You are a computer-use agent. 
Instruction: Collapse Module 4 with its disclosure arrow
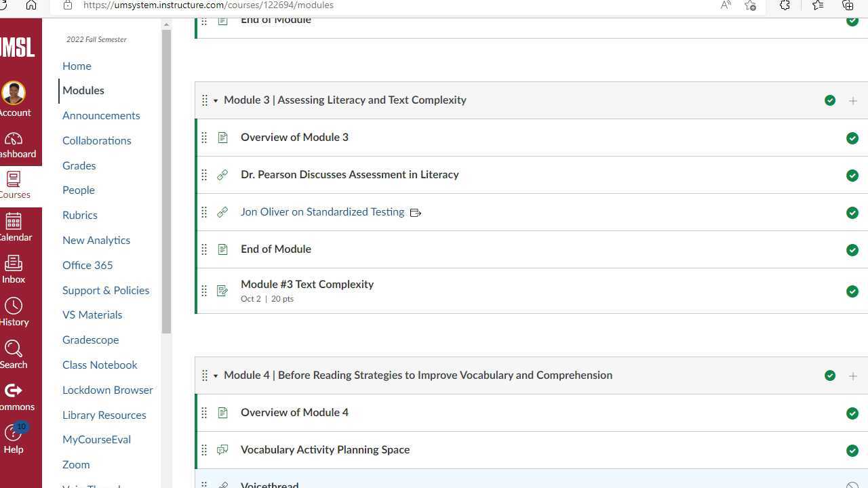[216, 375]
